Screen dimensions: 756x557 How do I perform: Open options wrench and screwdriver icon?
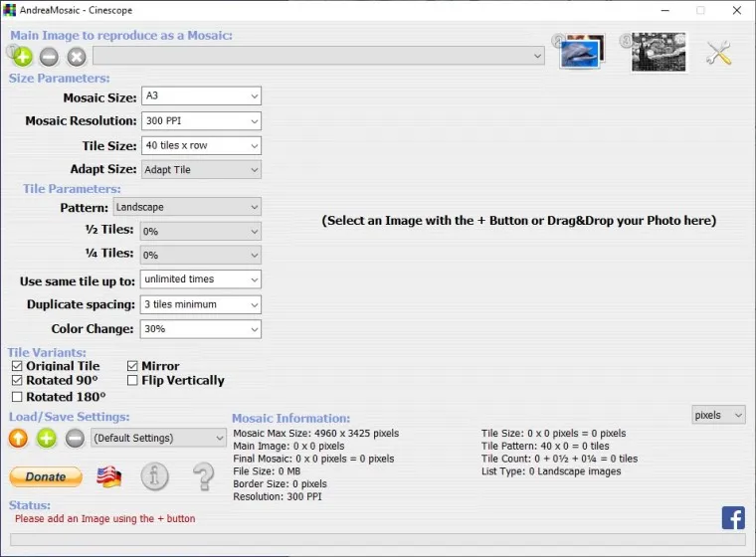718,53
